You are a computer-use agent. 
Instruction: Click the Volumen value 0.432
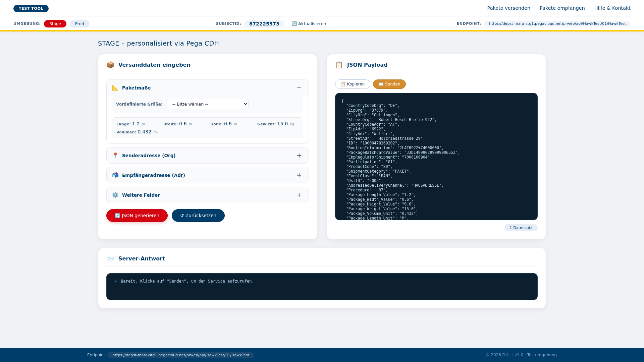click(x=145, y=132)
